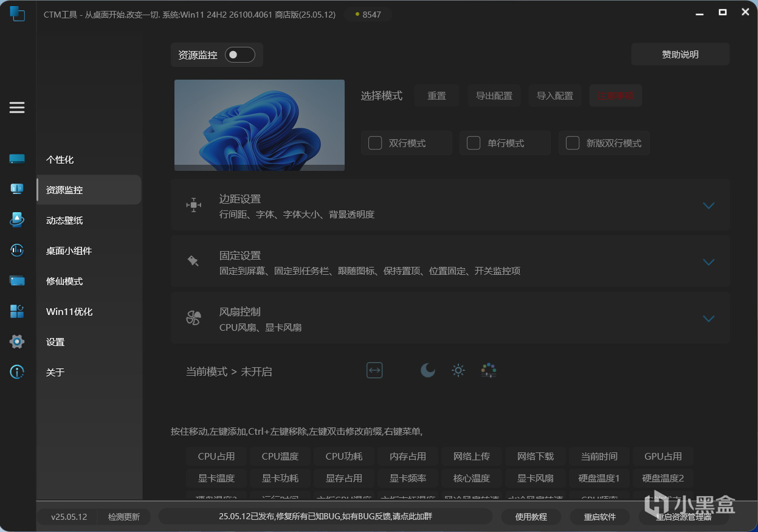Click the 检测更新 button

click(124, 517)
